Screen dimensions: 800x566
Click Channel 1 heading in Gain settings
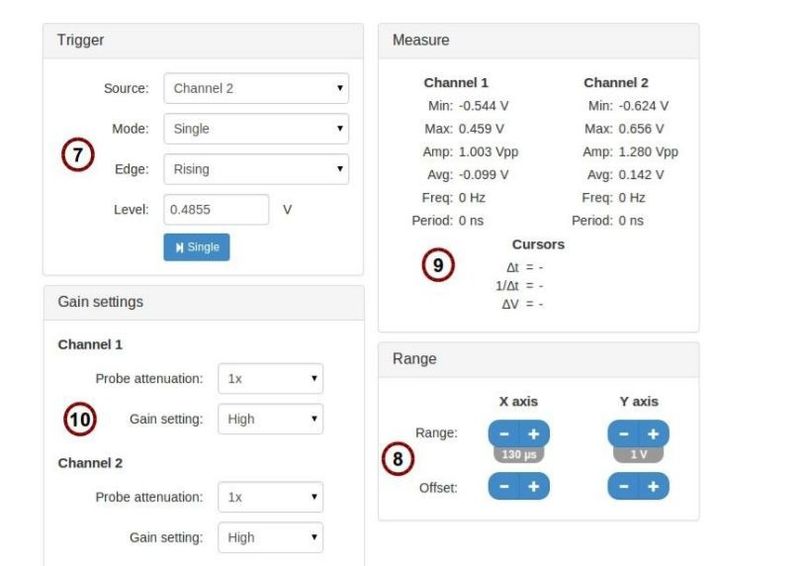pyautogui.click(x=90, y=344)
